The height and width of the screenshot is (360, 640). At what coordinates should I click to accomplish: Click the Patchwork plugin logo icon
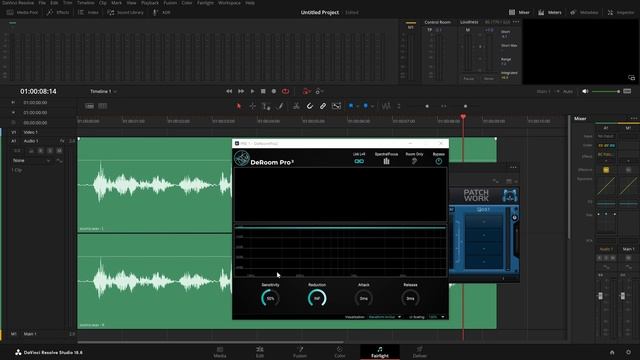point(509,196)
